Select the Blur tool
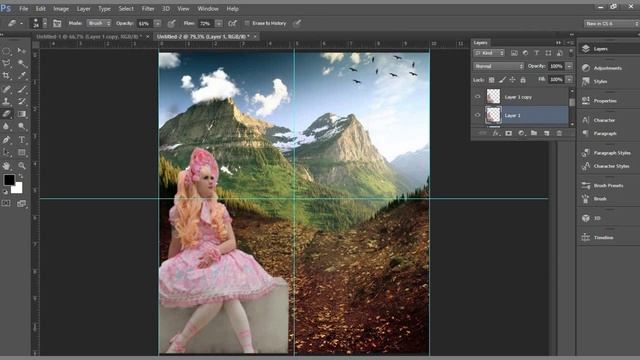The image size is (640, 360). [x=7, y=127]
